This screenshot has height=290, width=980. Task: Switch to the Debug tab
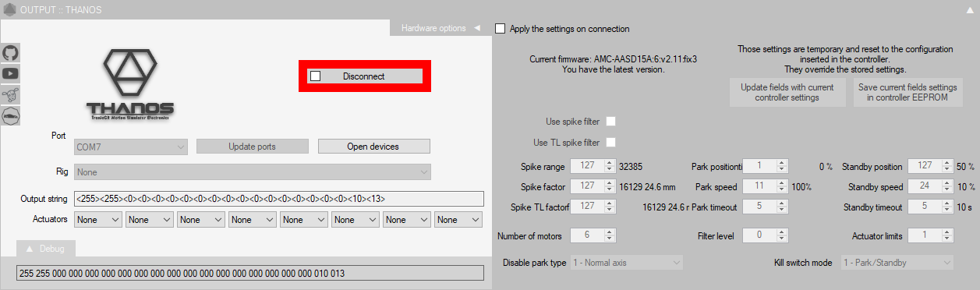(47, 248)
